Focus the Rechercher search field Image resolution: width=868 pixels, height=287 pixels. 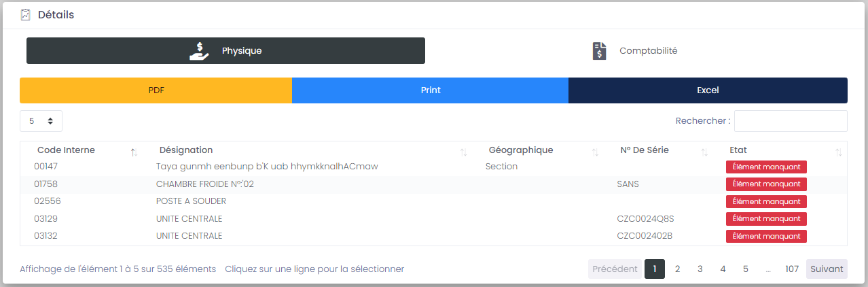click(x=790, y=121)
